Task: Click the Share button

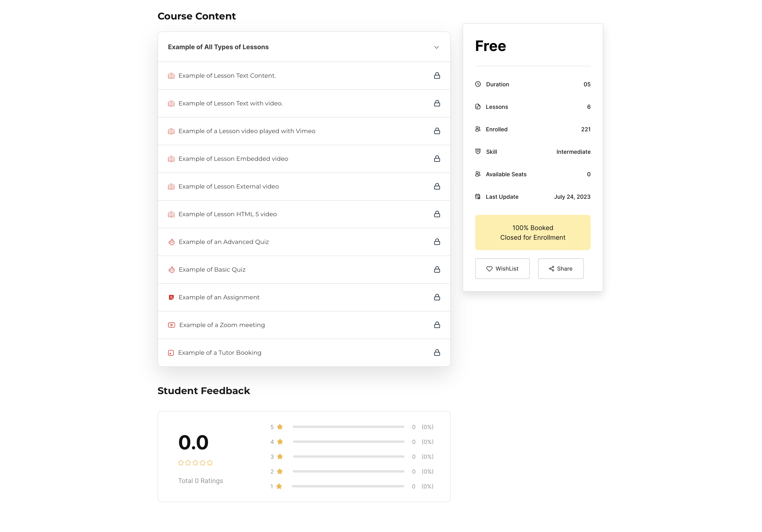Action: coord(560,269)
